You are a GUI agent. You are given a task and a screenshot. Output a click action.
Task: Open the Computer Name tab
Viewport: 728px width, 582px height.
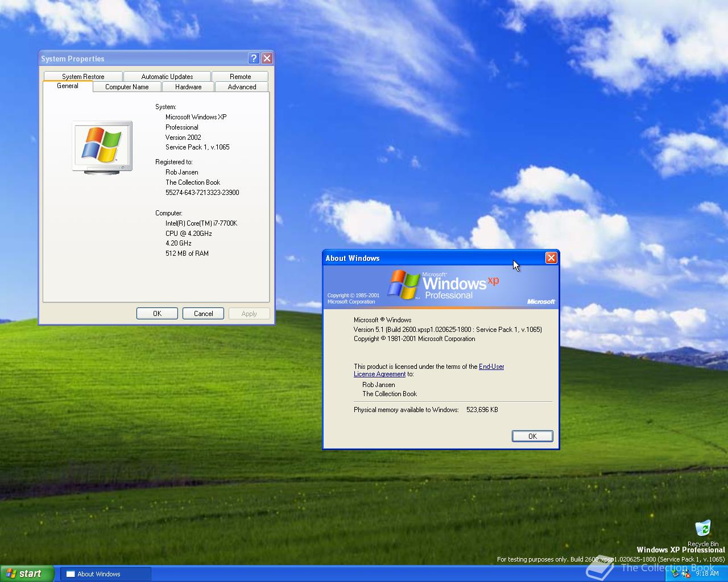click(127, 87)
